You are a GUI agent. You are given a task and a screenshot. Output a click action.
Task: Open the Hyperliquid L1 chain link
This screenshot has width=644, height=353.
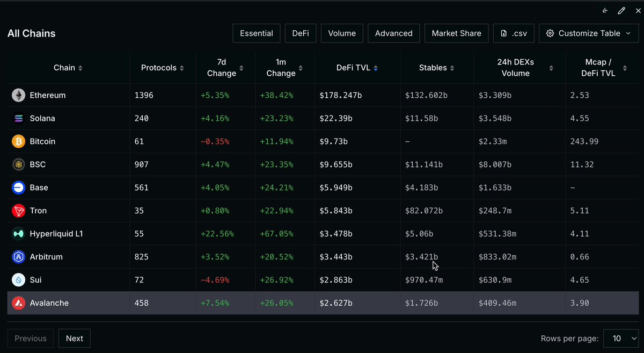[x=56, y=234]
